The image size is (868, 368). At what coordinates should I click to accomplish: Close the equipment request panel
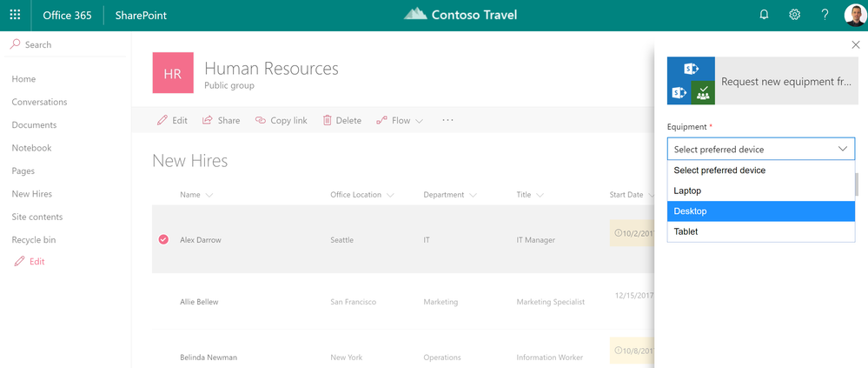856,44
